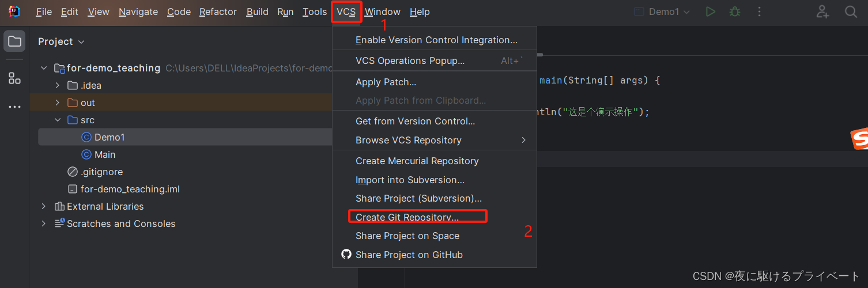
Task: Run Demo1 with green play icon
Action: [711, 12]
